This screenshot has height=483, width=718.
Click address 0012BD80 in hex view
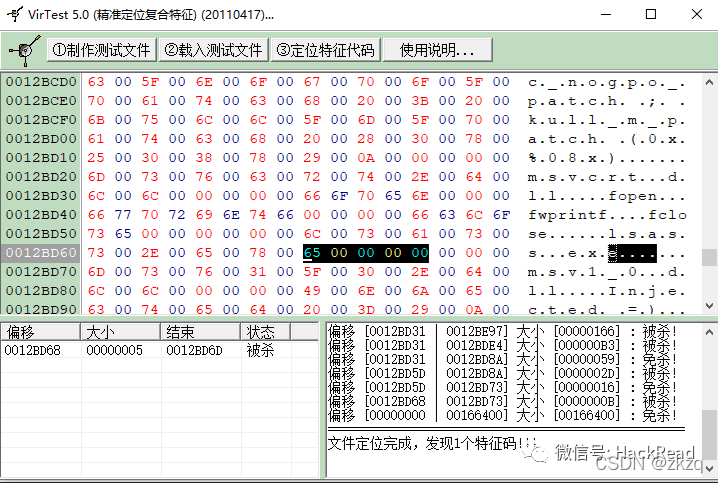tap(41, 291)
